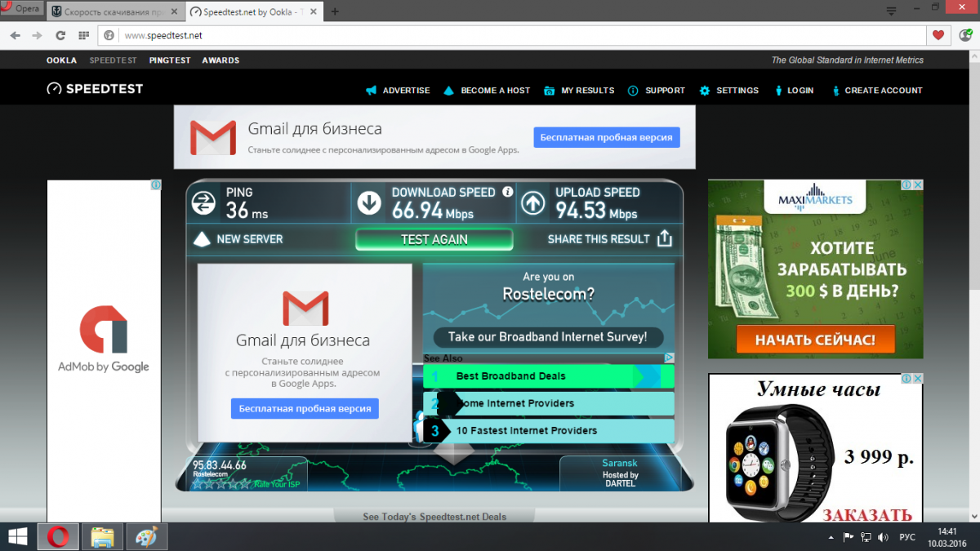980x551 pixels.
Task: Close the Умные часы ad with its X icon
Action: [x=918, y=379]
